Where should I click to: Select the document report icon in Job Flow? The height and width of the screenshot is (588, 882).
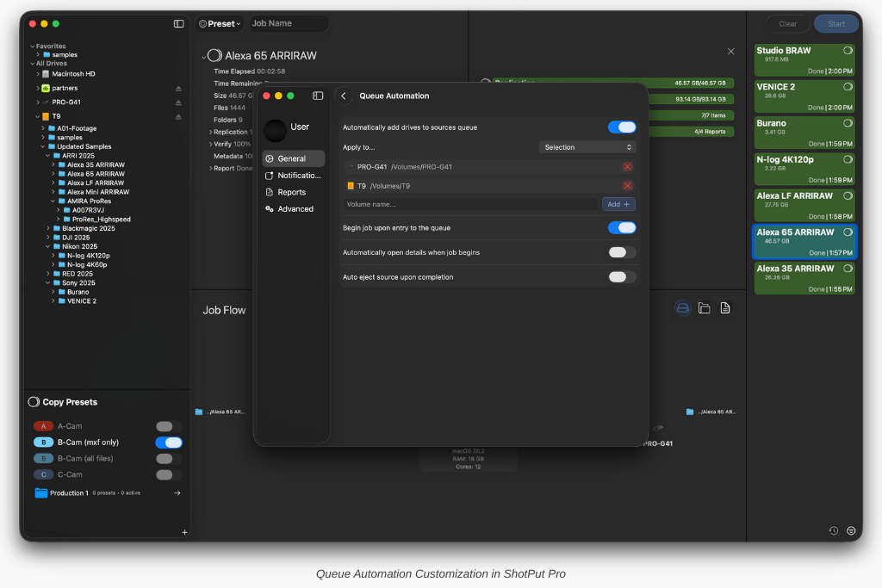click(725, 308)
